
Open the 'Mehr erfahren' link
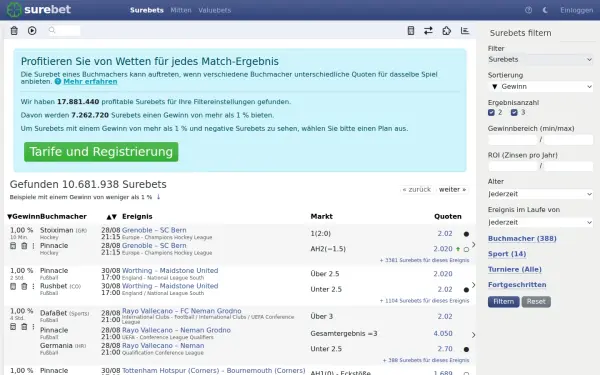90,82
